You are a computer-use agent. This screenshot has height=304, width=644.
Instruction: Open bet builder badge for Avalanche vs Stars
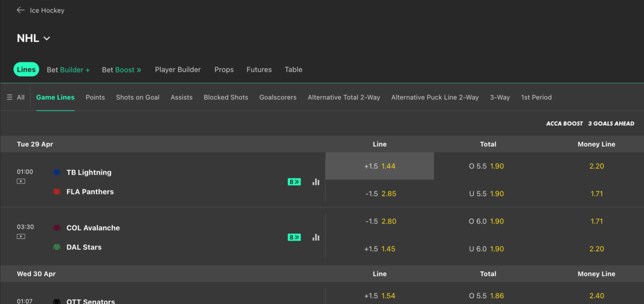294,237
